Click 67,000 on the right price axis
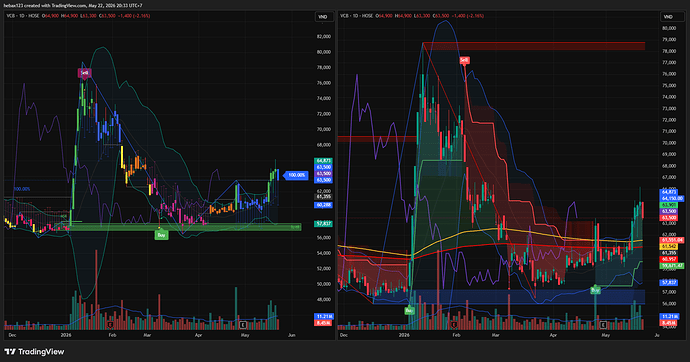 [668, 177]
